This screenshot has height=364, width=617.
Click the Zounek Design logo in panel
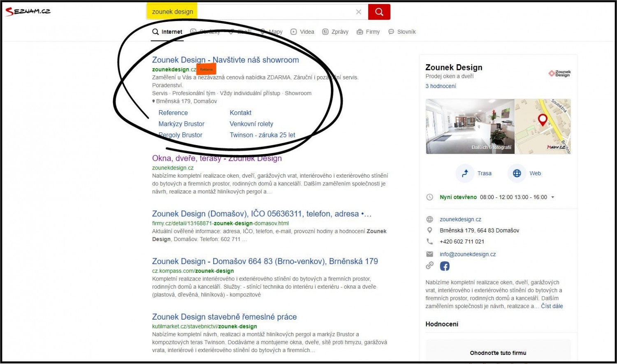560,73
